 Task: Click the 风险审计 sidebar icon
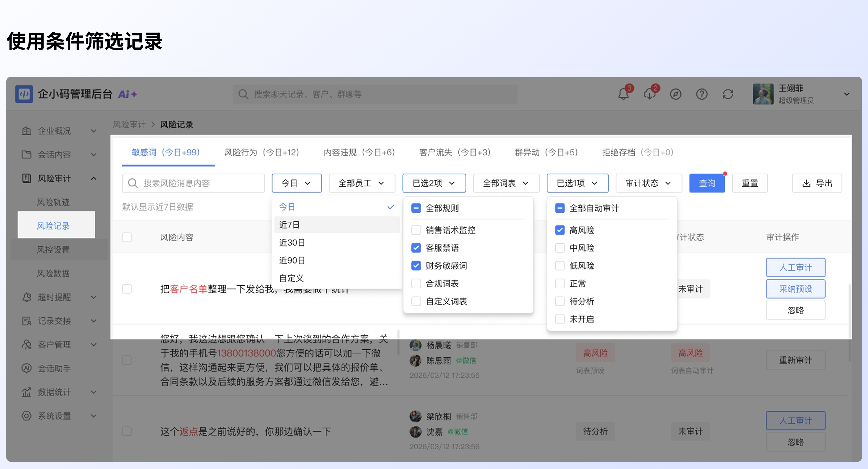coord(26,178)
